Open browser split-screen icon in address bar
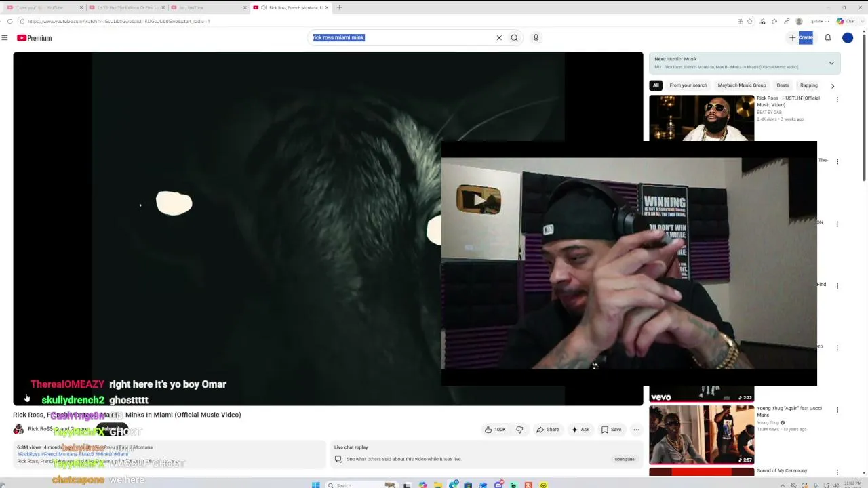This screenshot has height=488, width=868. [x=740, y=21]
